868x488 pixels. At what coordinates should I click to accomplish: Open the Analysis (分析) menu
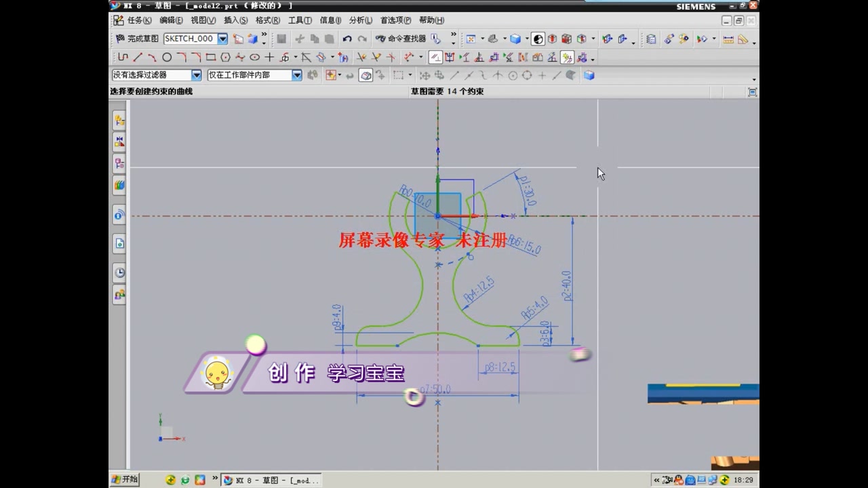coord(360,20)
